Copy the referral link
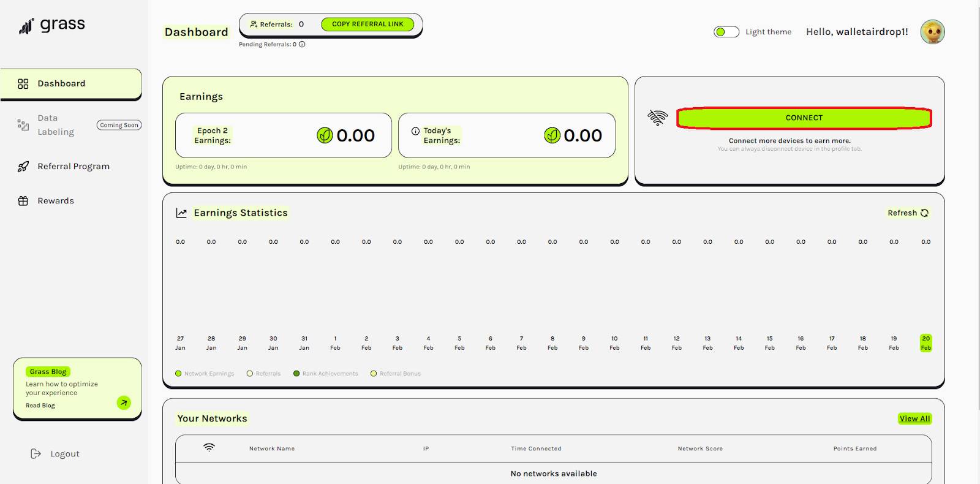The image size is (980, 484). pos(367,25)
